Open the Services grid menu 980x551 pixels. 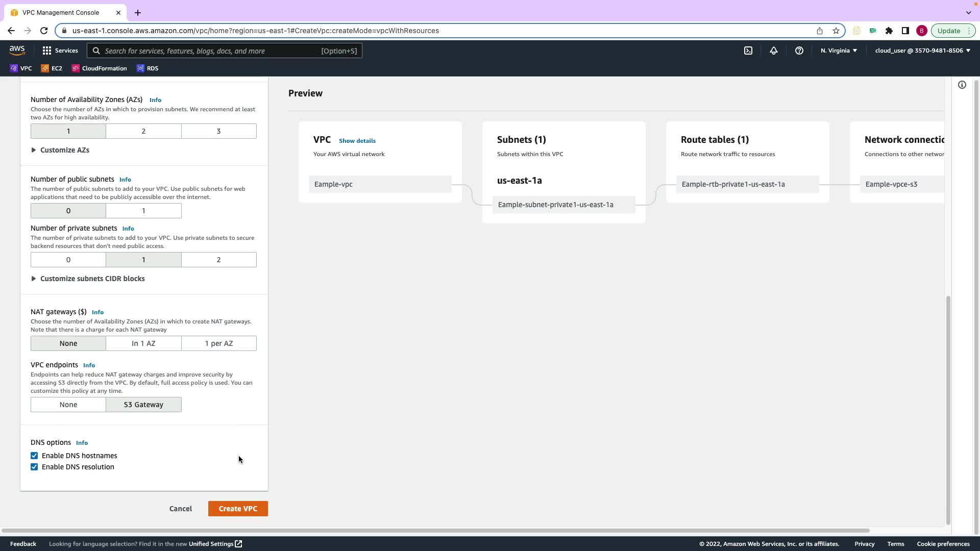point(60,51)
